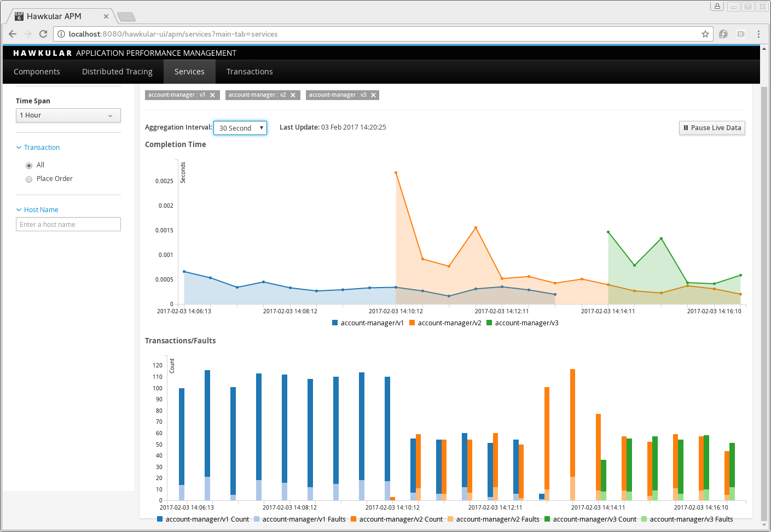
Task: Switch to the Components tab
Action: pyautogui.click(x=37, y=72)
